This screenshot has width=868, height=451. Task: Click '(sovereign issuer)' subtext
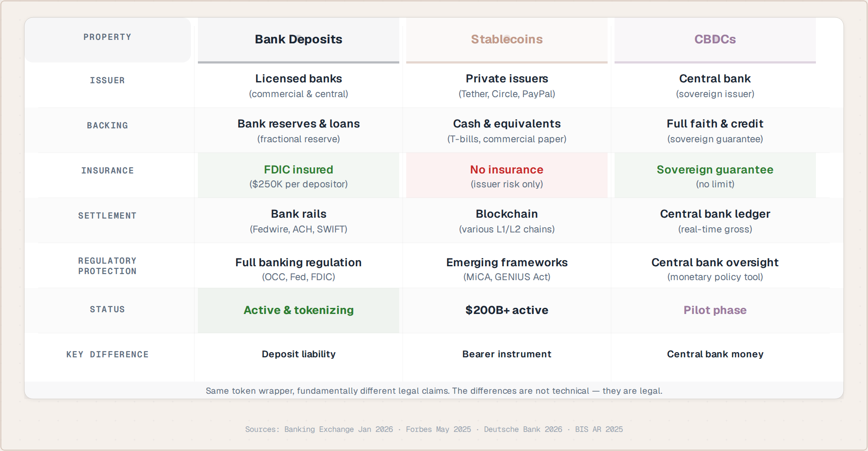(715, 94)
